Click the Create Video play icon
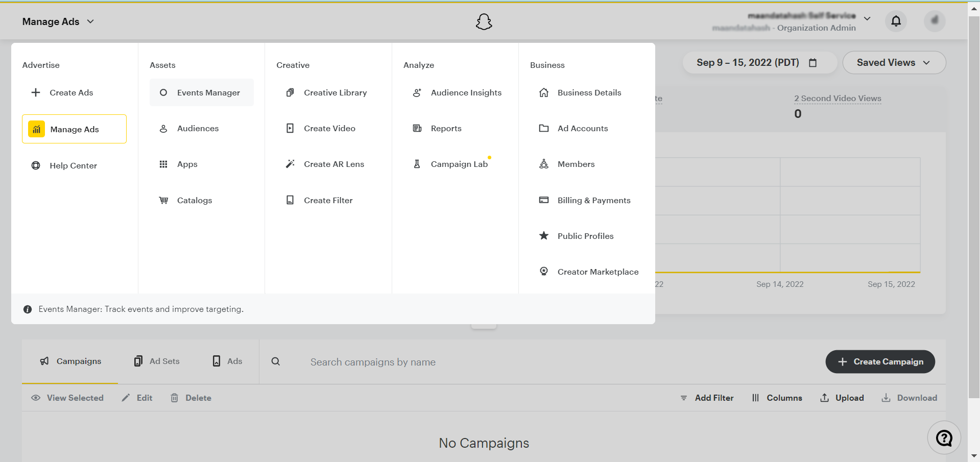The width and height of the screenshot is (980, 462). point(290,128)
